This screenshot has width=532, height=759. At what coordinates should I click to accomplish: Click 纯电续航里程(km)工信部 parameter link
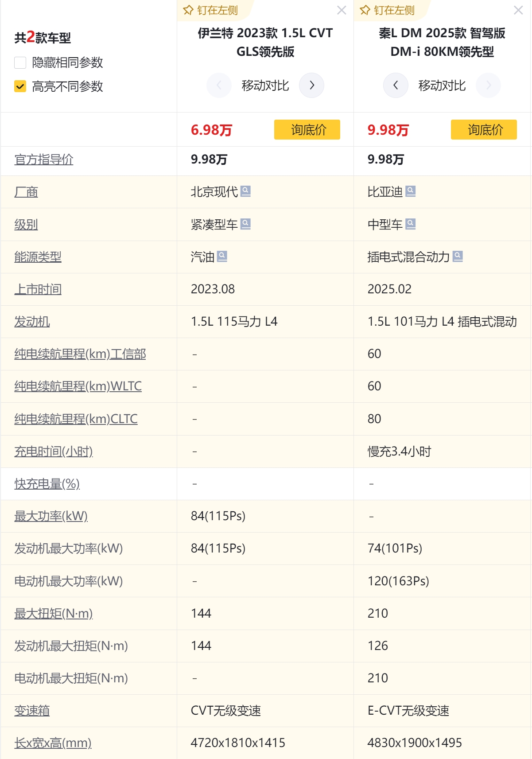80,354
